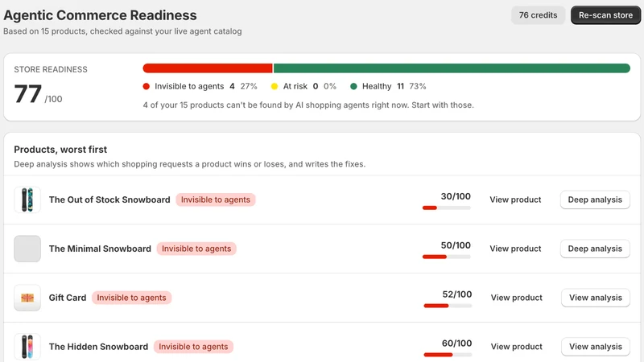This screenshot has height=362, width=644.
Task: Click Invisible to agents badge on Minimal Snowboard
Action: (196, 249)
